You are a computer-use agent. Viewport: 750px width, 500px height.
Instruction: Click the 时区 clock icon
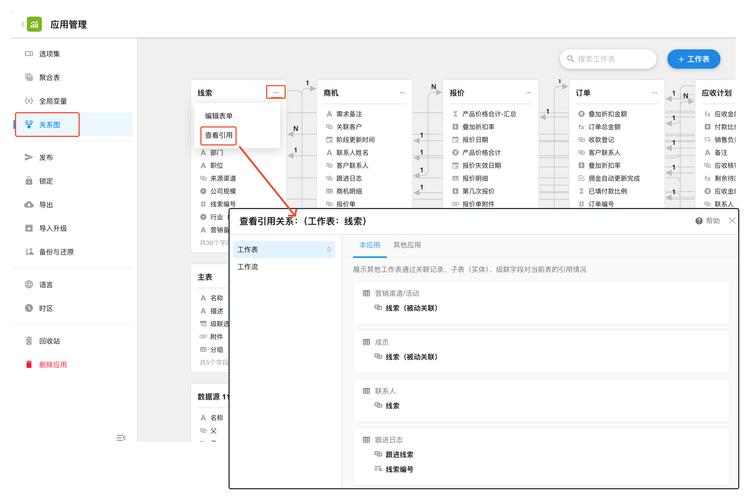29,308
